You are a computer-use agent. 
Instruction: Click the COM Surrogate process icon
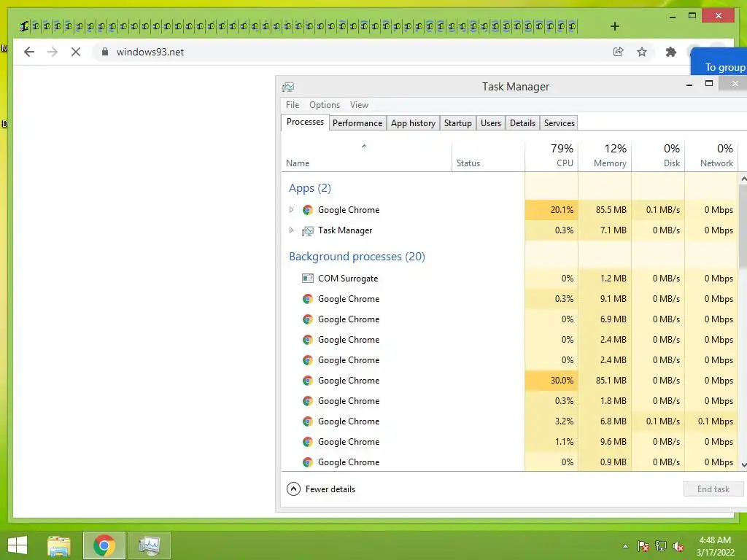(x=308, y=278)
